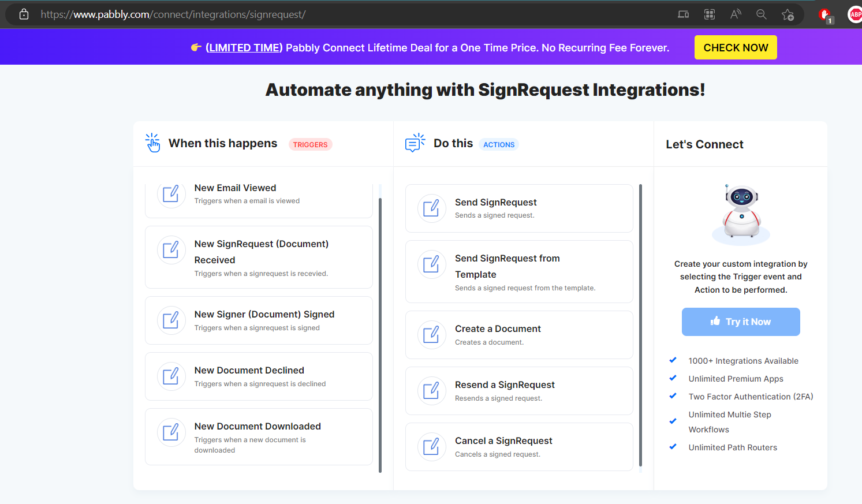Click "Two Factor Authentication (2FA)" text
The image size is (862, 504).
coord(751,397)
